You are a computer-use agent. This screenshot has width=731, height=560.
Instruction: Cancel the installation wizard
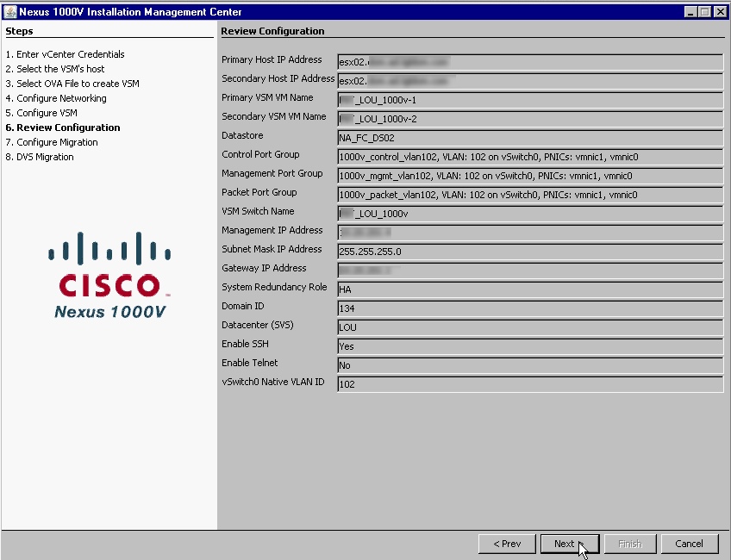click(x=689, y=544)
